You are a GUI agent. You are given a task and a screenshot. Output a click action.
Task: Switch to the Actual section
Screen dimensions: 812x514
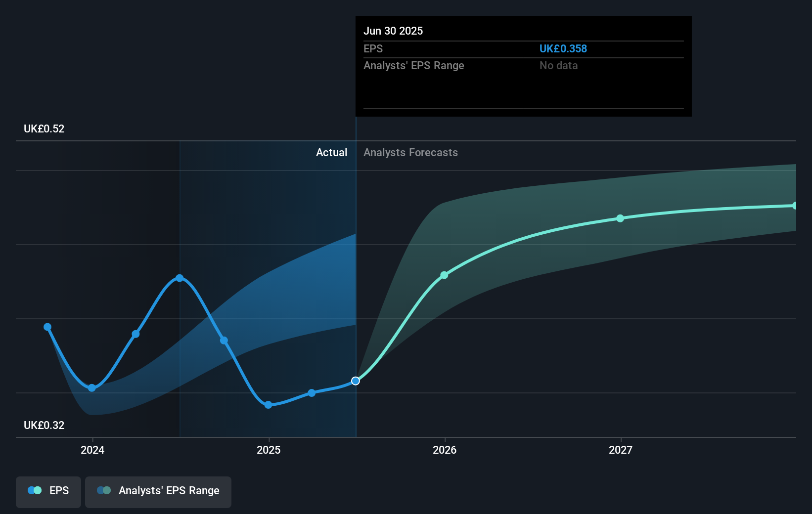pos(331,152)
